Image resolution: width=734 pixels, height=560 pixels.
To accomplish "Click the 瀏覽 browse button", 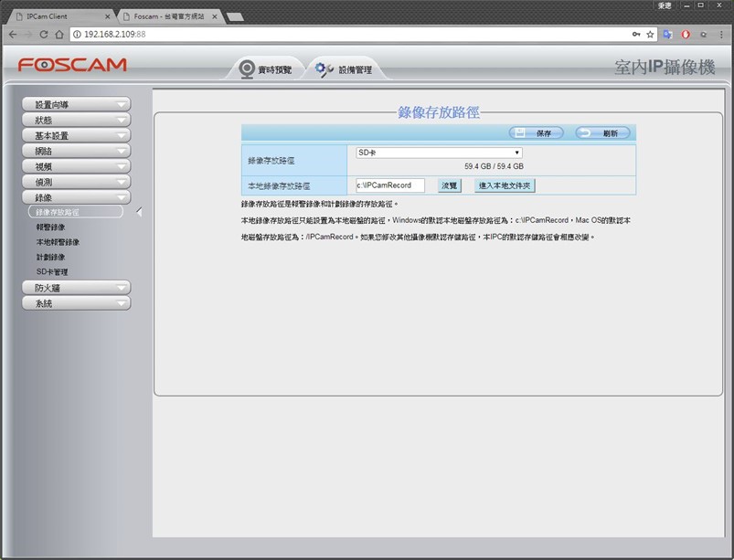I will coord(450,185).
